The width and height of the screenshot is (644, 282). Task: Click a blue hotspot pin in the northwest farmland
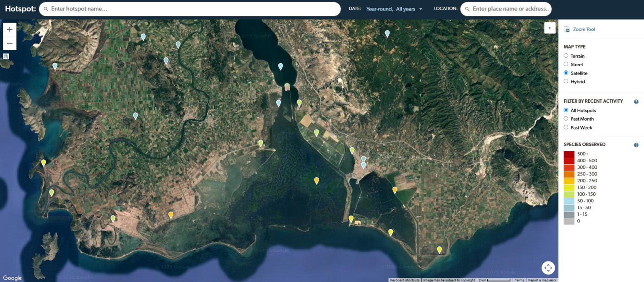coord(143,37)
